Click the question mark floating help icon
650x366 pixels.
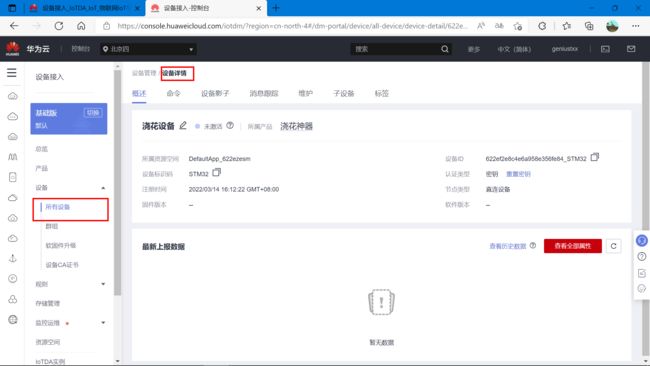pyautogui.click(x=642, y=257)
